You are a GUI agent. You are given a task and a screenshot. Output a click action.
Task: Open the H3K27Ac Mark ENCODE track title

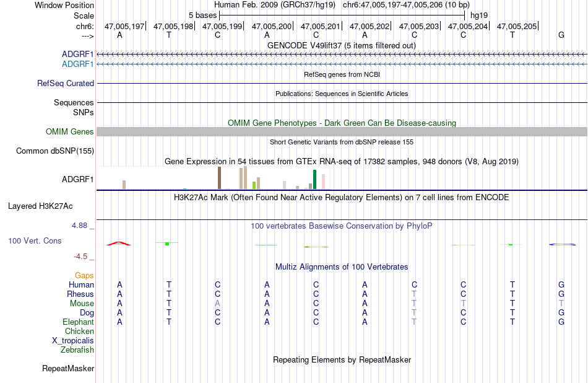click(x=341, y=198)
